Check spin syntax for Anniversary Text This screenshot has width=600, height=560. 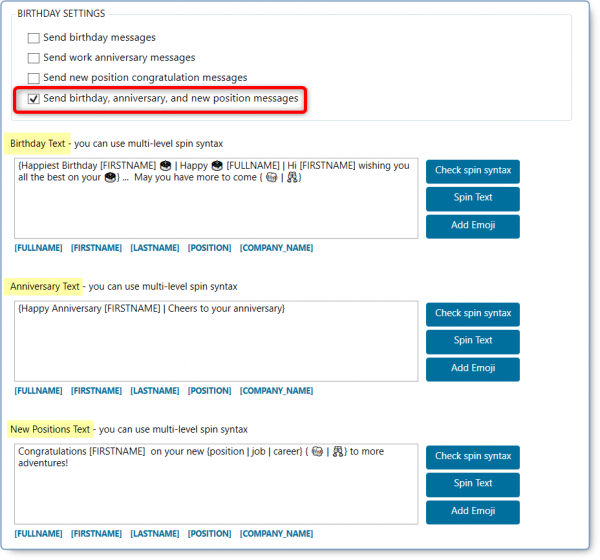473,313
